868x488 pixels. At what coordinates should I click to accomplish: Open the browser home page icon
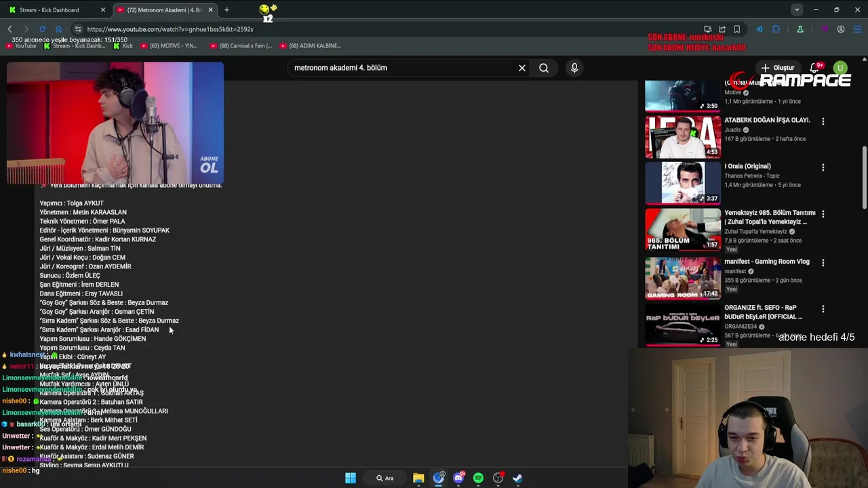58,29
